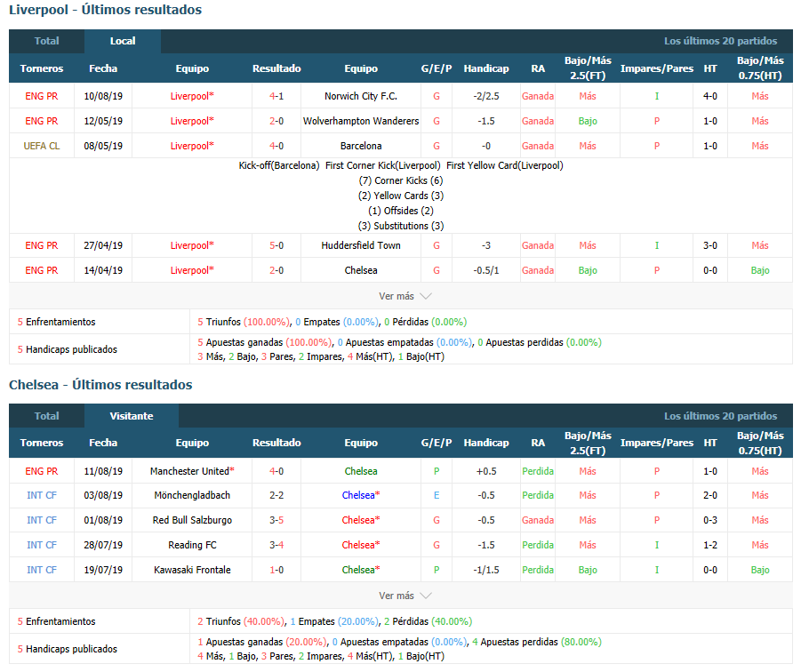Select the date 19/07/19 in Chelsea table
Screen dimensions: 801x672
point(103,570)
